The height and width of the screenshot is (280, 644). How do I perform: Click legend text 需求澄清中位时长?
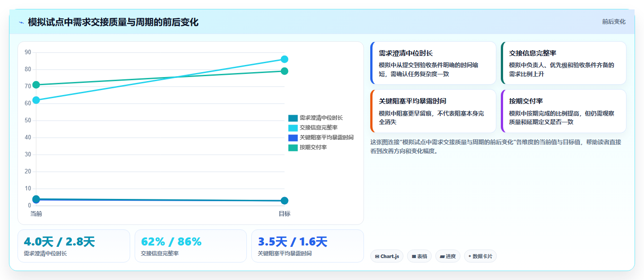[x=321, y=118]
